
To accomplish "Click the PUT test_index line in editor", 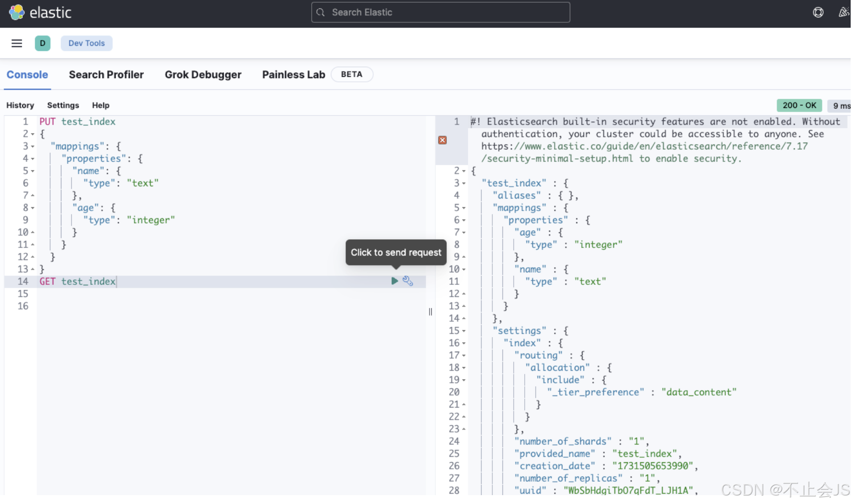I will pos(77,122).
